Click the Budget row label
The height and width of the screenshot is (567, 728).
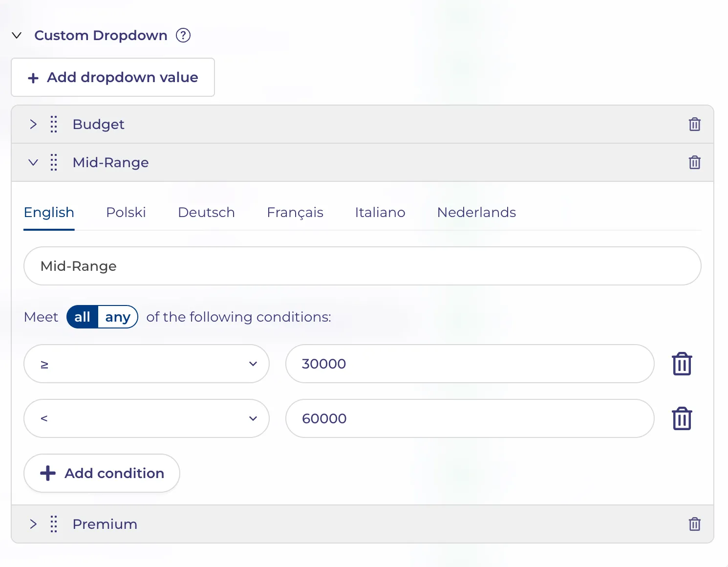tap(98, 124)
